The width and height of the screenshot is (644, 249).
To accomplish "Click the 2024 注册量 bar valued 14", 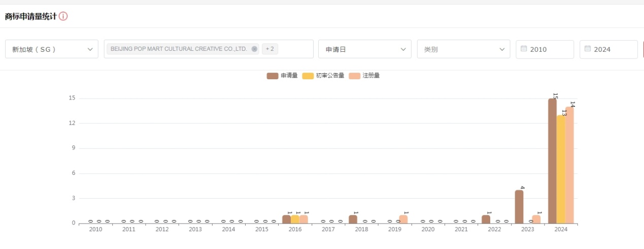I will tap(569, 165).
